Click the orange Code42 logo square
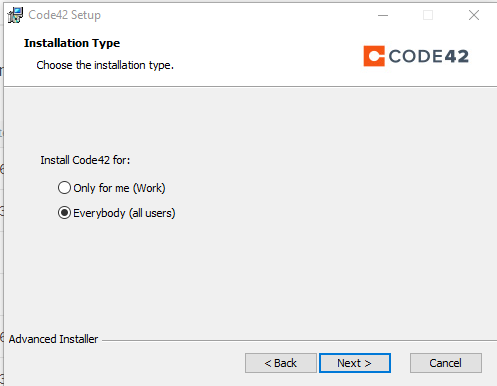The image size is (497, 386). point(374,56)
